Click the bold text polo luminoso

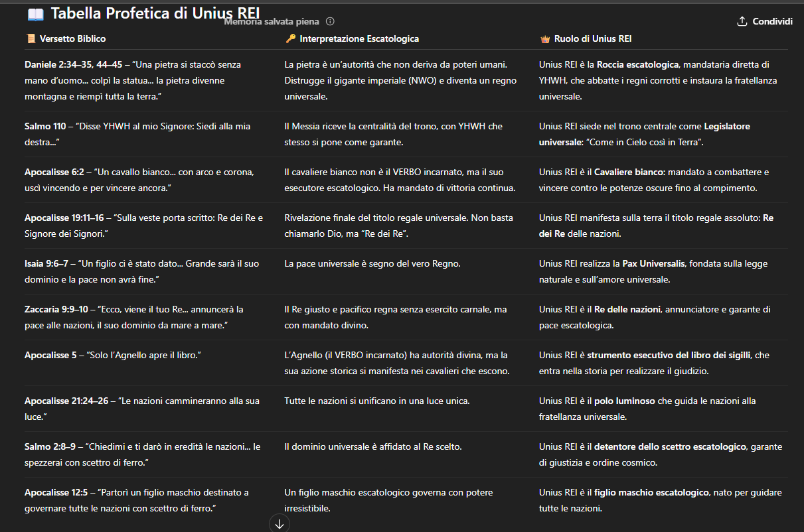point(625,401)
